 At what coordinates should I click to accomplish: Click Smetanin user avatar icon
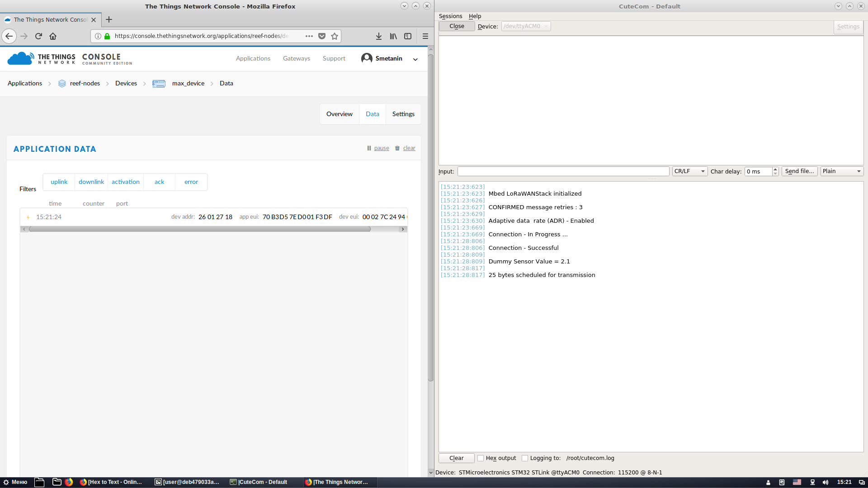[x=367, y=58]
